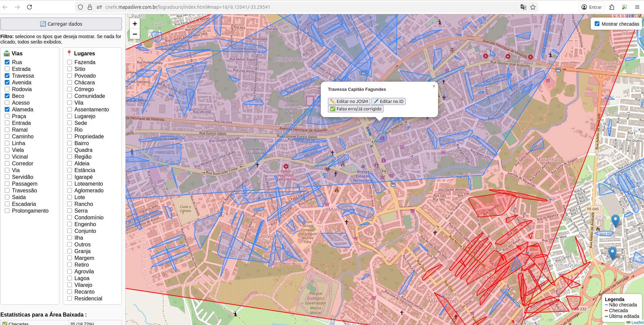
Task: Click Editar no iD button
Action: tap(388, 101)
